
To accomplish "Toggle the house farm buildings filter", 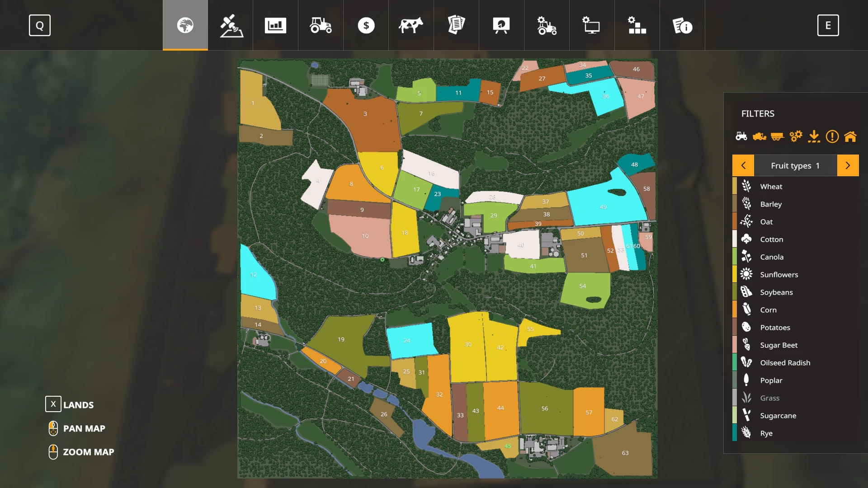I will click(850, 136).
